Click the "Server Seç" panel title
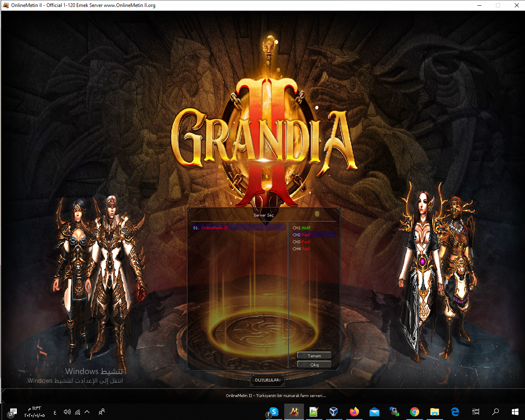The height and width of the screenshot is (420, 525). pos(263,215)
